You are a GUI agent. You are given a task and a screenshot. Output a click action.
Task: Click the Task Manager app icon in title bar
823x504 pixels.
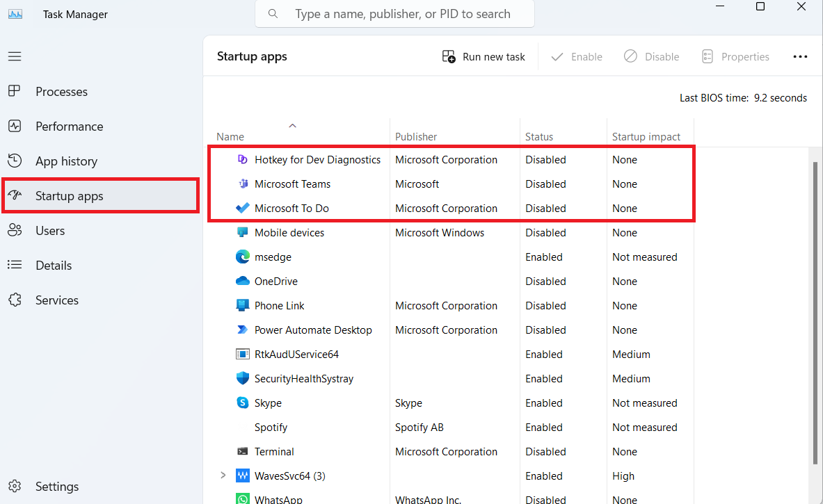pos(15,14)
